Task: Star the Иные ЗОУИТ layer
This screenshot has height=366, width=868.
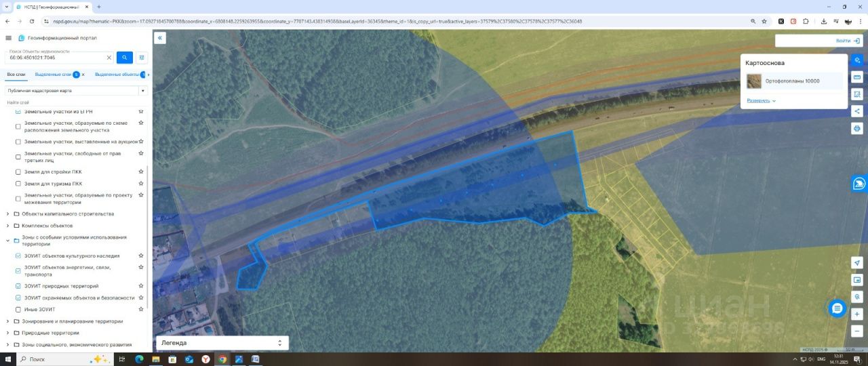Action: click(x=141, y=309)
